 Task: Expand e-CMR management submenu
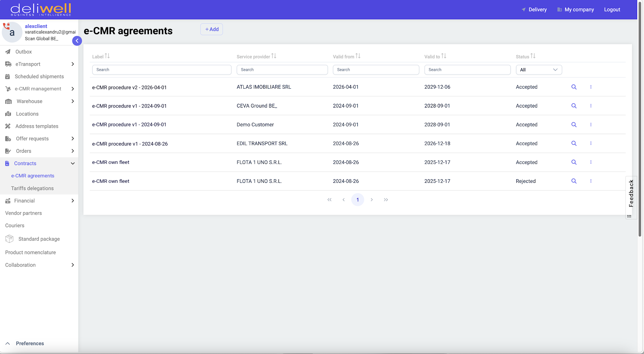click(39, 89)
